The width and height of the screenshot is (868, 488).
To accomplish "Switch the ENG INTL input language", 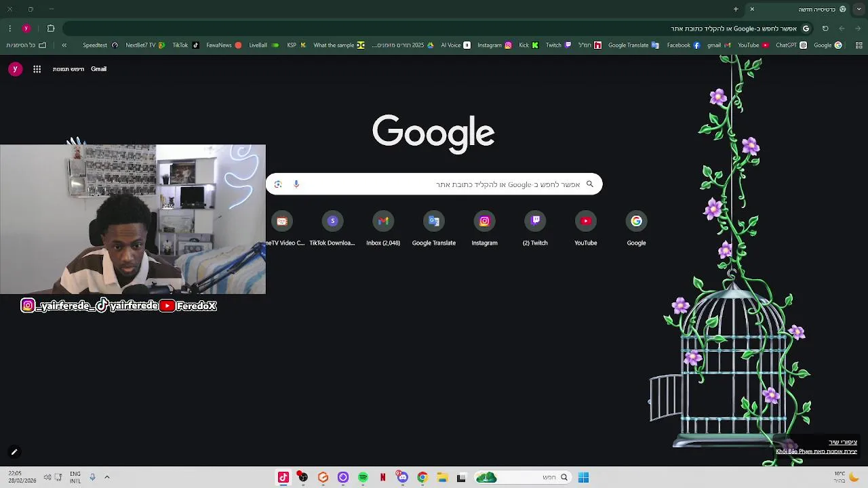I will (75, 477).
